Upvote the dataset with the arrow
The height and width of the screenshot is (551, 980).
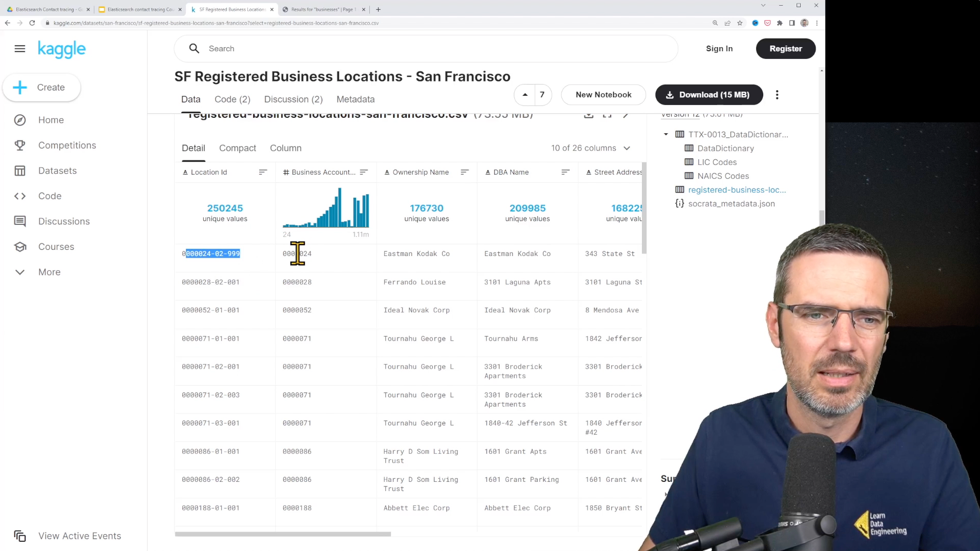525,95
